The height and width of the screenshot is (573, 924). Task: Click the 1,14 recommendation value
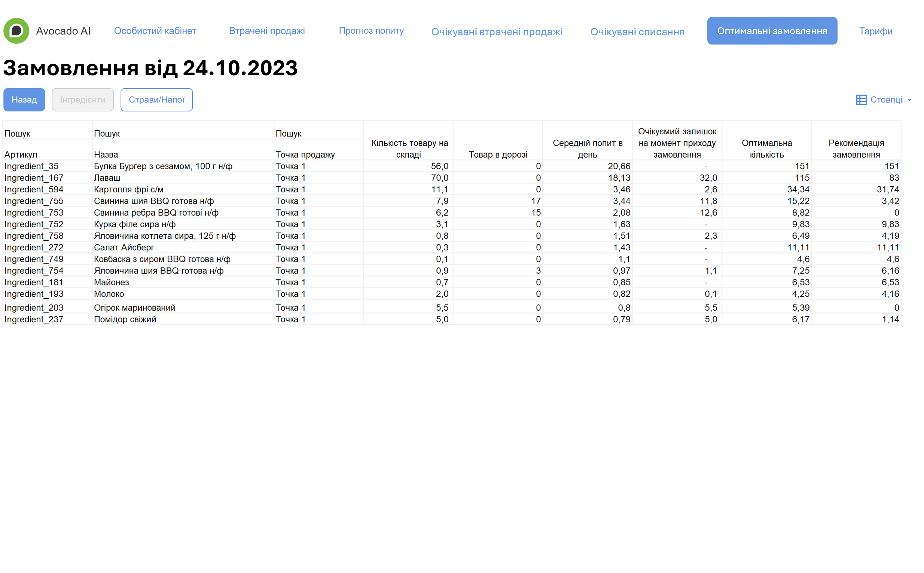(890, 320)
